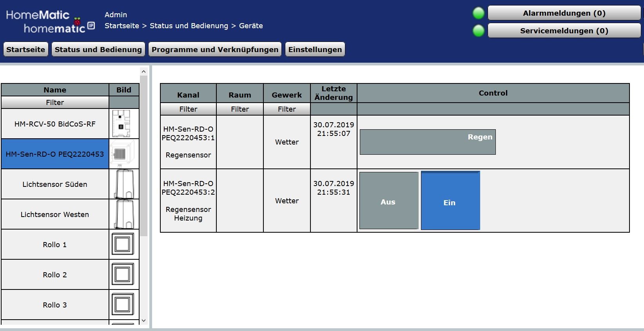Open Alarmmeldungen (0) button

[x=564, y=13]
